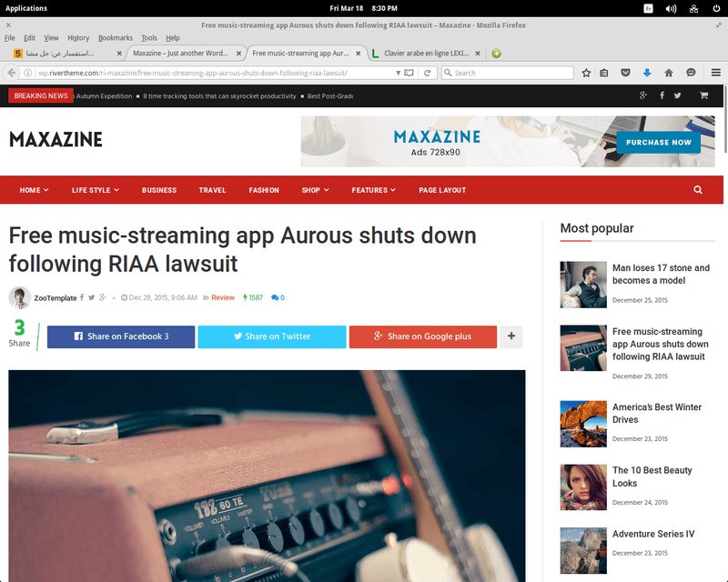The image size is (728, 582).
Task: Open the FASHION nav link
Action: point(264,190)
